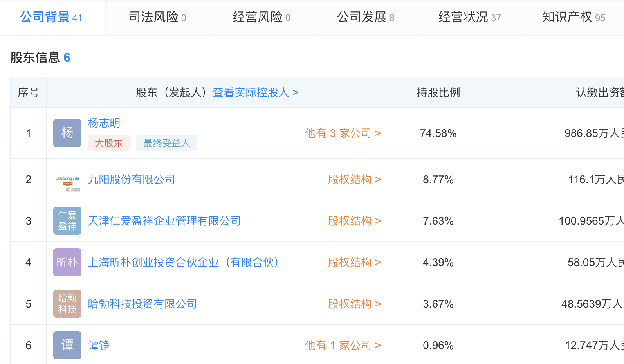Open 哈勃科技投资有限公司 company link
Image resolution: width=624 pixels, height=364 pixels.
142,304
